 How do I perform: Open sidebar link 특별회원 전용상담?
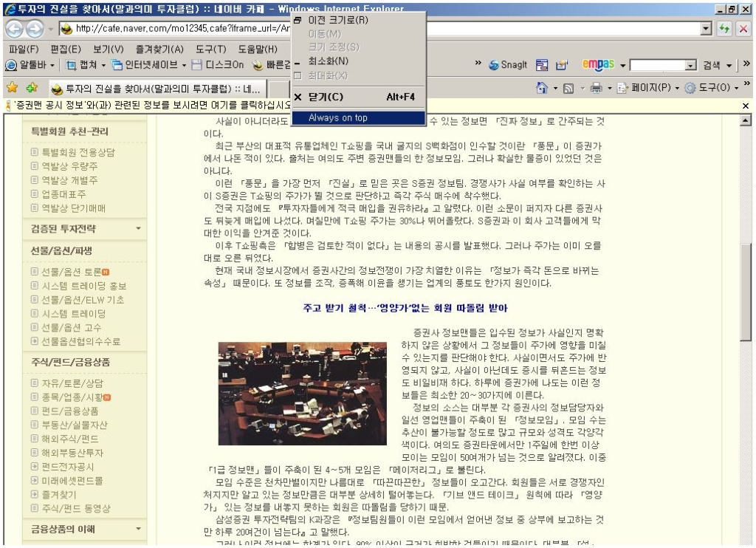tap(78, 152)
